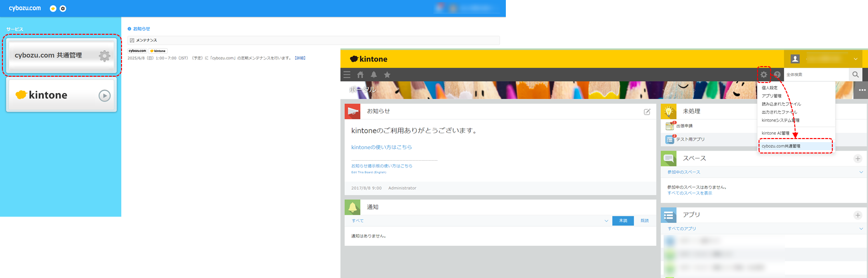
Task: Launch the kintone service button
Action: tap(62, 95)
